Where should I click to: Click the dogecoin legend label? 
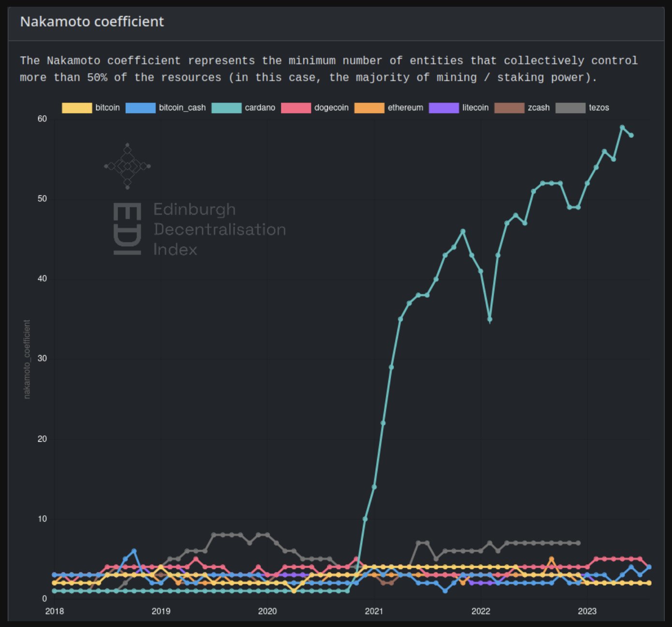(x=331, y=107)
